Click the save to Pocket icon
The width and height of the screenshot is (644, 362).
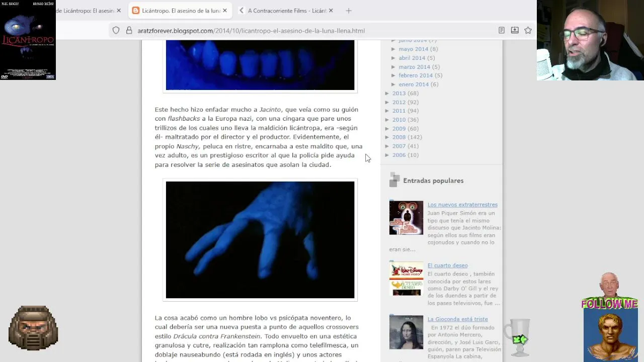(x=515, y=31)
